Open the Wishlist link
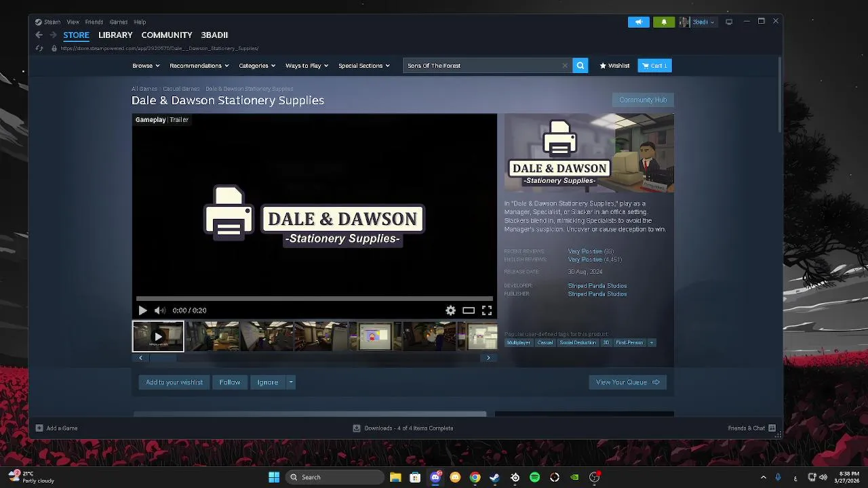Image resolution: width=868 pixels, height=488 pixels. 614,66
